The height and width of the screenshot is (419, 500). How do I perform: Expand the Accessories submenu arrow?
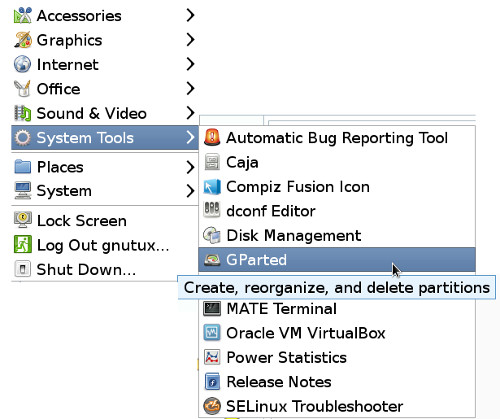coord(190,15)
